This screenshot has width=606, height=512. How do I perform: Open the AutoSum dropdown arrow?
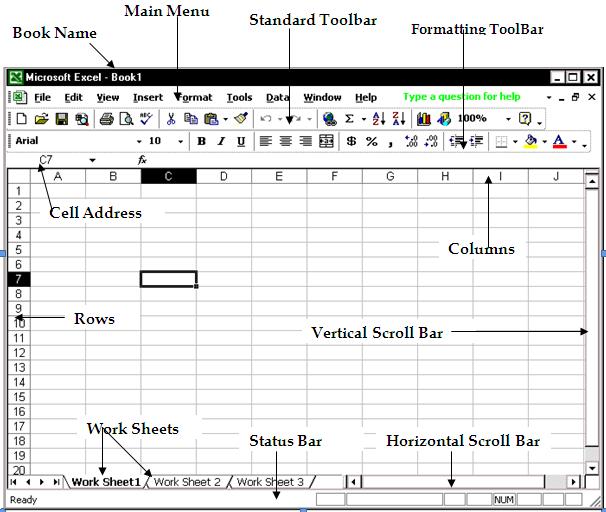point(364,119)
